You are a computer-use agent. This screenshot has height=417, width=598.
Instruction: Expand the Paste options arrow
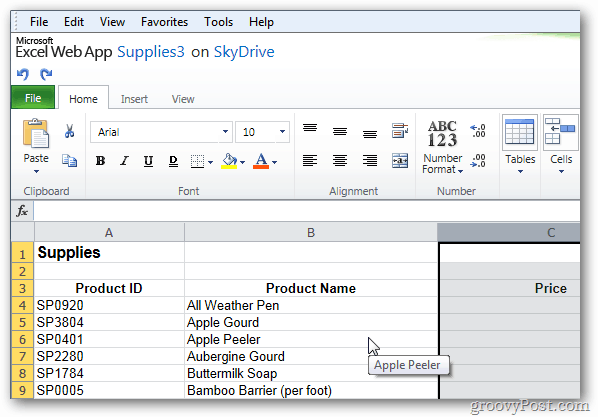[x=36, y=172]
